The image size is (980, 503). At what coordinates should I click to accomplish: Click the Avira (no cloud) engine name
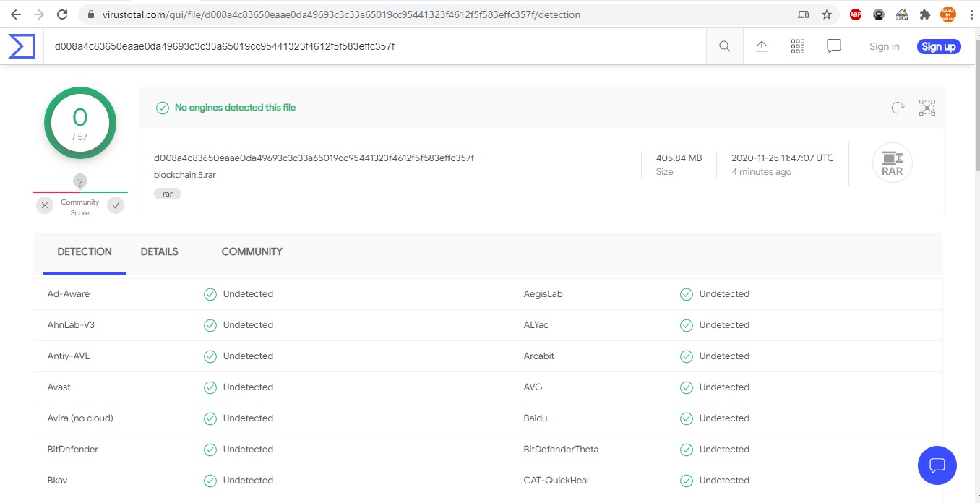click(80, 418)
